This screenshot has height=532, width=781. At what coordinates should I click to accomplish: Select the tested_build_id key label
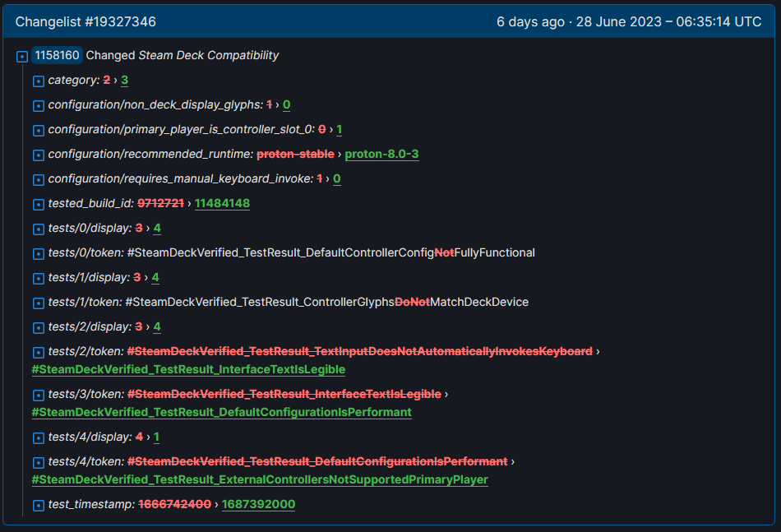(x=90, y=203)
